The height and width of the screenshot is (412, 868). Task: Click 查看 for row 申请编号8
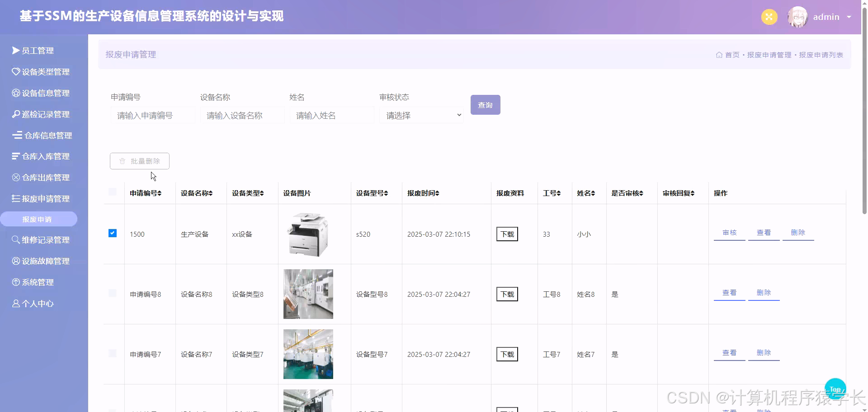pos(729,293)
